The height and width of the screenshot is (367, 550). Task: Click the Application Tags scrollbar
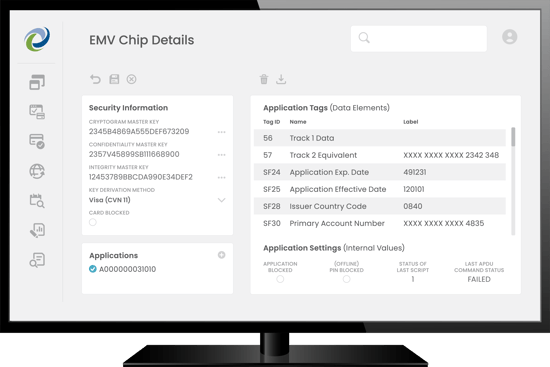[x=513, y=137]
